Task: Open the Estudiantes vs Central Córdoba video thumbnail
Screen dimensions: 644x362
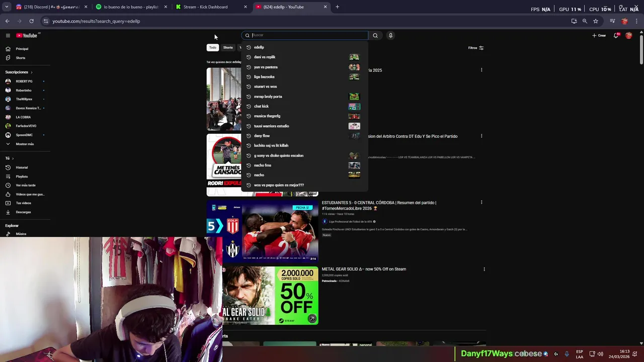Action: pyautogui.click(x=262, y=231)
